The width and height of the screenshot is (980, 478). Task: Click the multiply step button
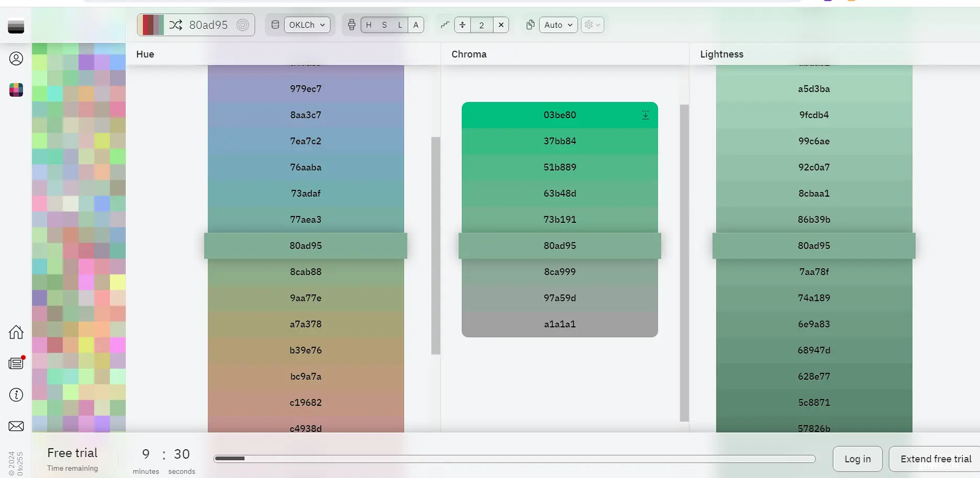coord(501,25)
